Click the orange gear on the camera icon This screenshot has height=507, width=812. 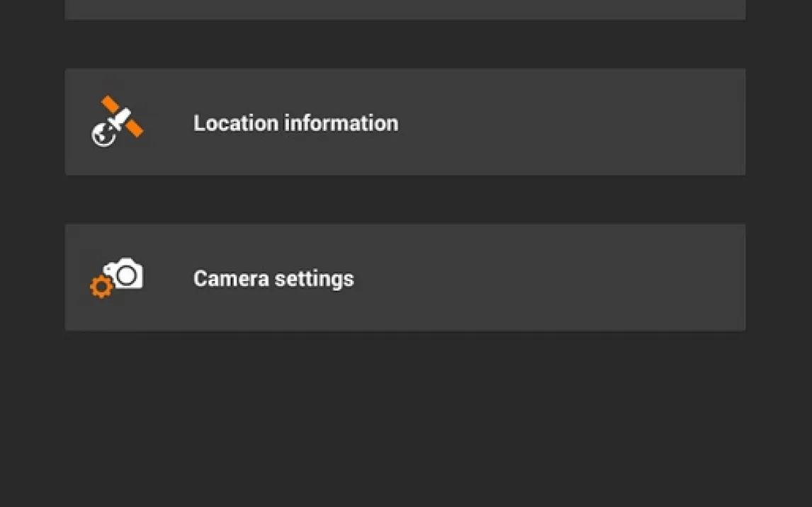click(101, 287)
